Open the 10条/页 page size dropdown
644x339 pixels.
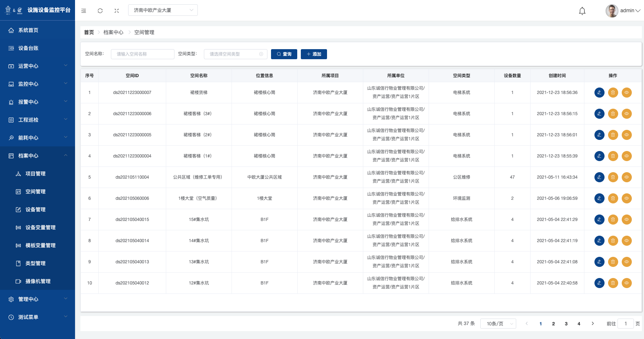click(x=498, y=324)
